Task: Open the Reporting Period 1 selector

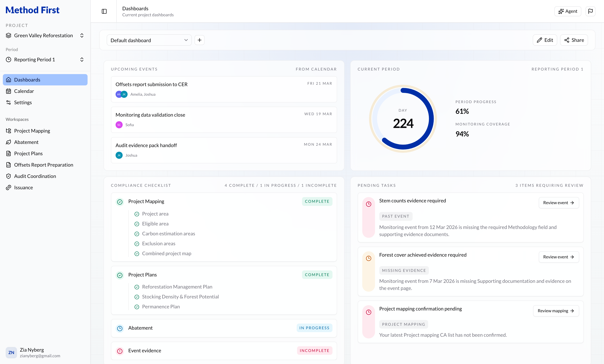Action: click(45, 60)
